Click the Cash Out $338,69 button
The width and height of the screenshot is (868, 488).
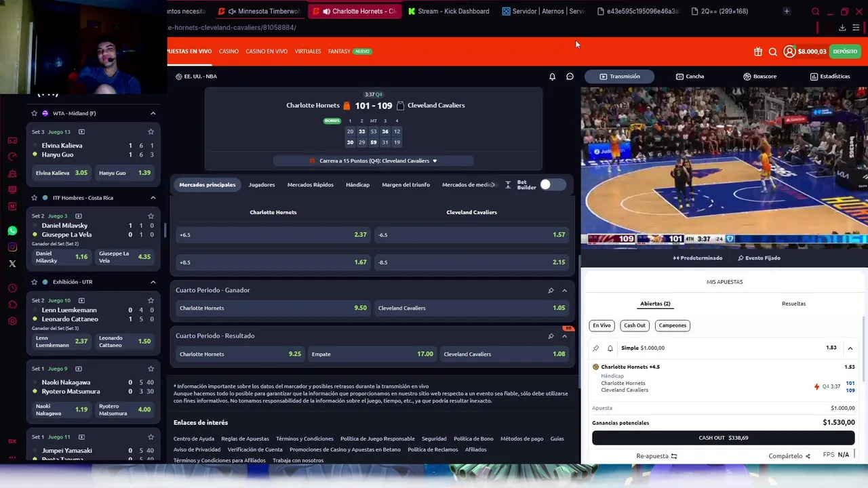[723, 438]
